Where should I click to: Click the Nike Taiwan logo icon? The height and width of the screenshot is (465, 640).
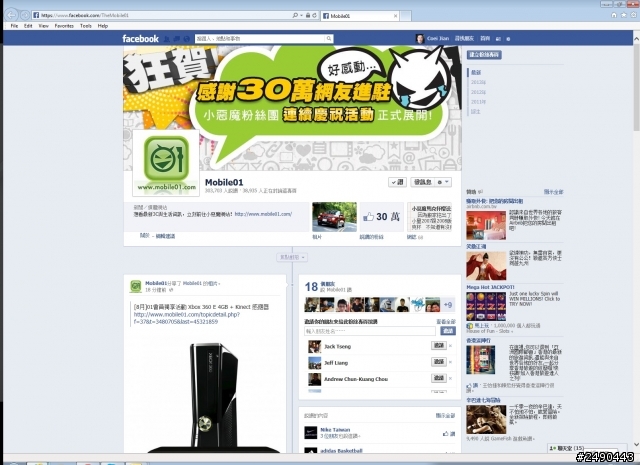(x=311, y=433)
